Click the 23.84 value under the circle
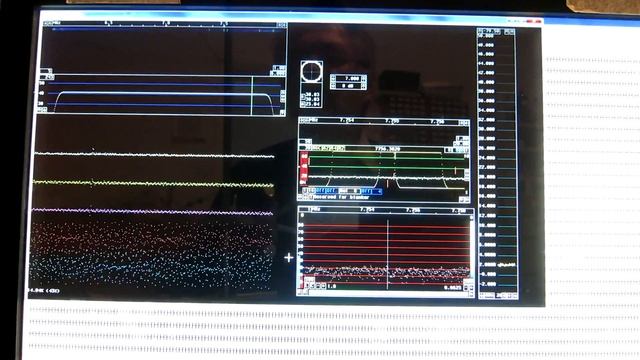The image size is (640, 360). pos(313,104)
